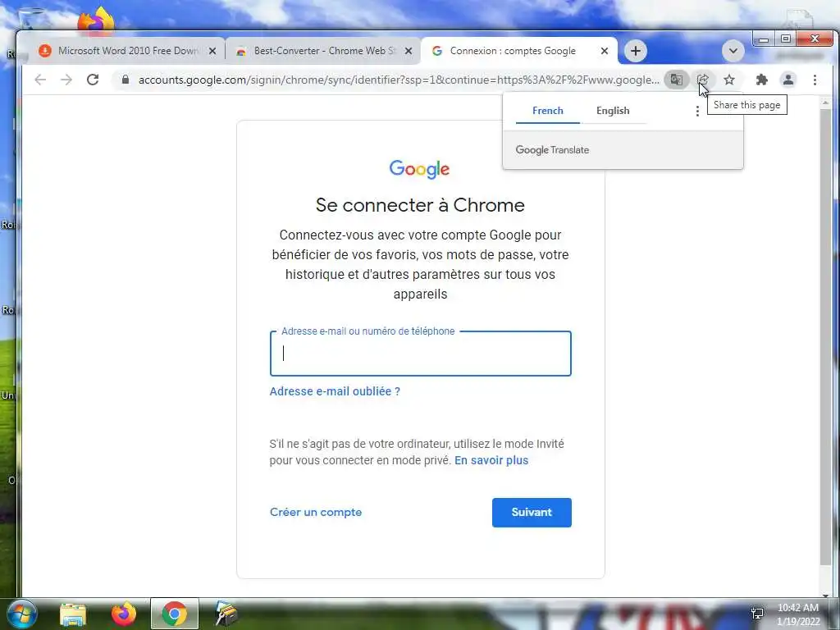The width and height of the screenshot is (840, 630).
Task: Bookmark this page with the star icon
Action: [x=729, y=80]
